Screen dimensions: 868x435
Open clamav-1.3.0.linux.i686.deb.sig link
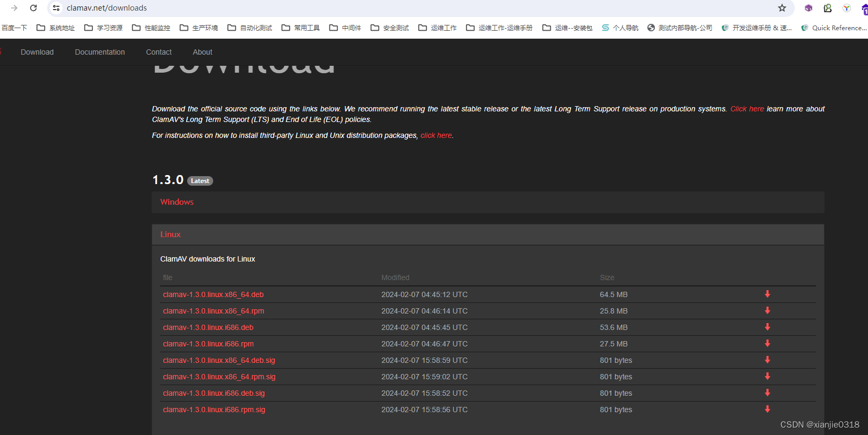coord(214,393)
